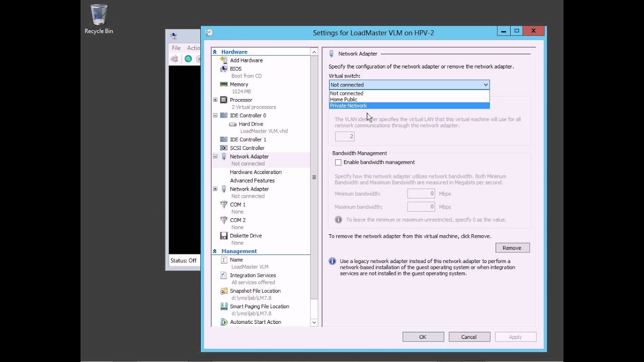Click the BIOS chip icon
The height and width of the screenshot is (362, 644).
click(x=224, y=69)
